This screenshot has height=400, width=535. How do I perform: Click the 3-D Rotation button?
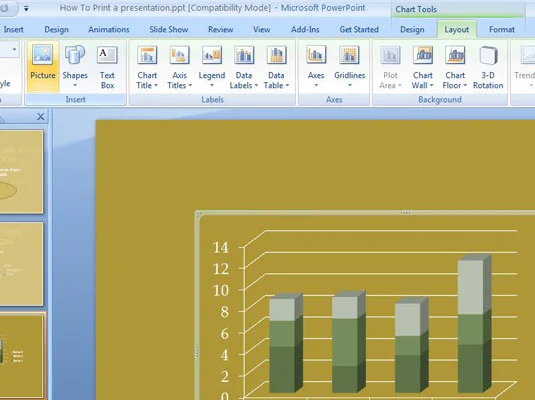tap(488, 67)
